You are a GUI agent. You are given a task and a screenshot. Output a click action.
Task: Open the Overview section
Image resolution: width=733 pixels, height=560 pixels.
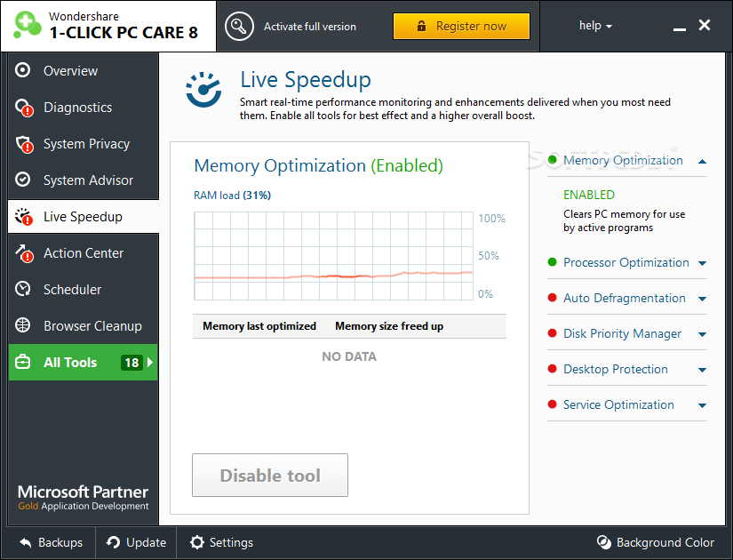click(84, 70)
